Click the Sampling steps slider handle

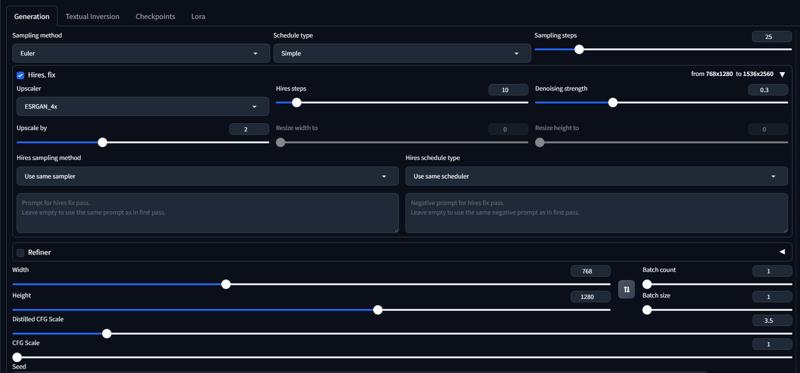tap(579, 49)
